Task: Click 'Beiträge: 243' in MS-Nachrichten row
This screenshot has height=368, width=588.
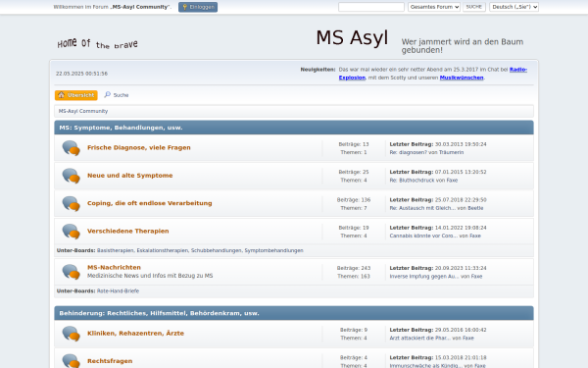Action: tap(354, 268)
